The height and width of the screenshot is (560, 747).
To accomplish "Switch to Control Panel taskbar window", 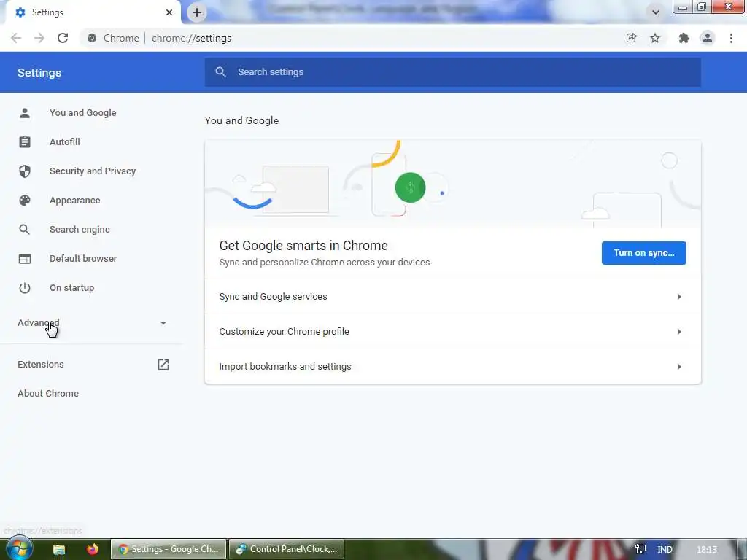I will tap(286, 549).
